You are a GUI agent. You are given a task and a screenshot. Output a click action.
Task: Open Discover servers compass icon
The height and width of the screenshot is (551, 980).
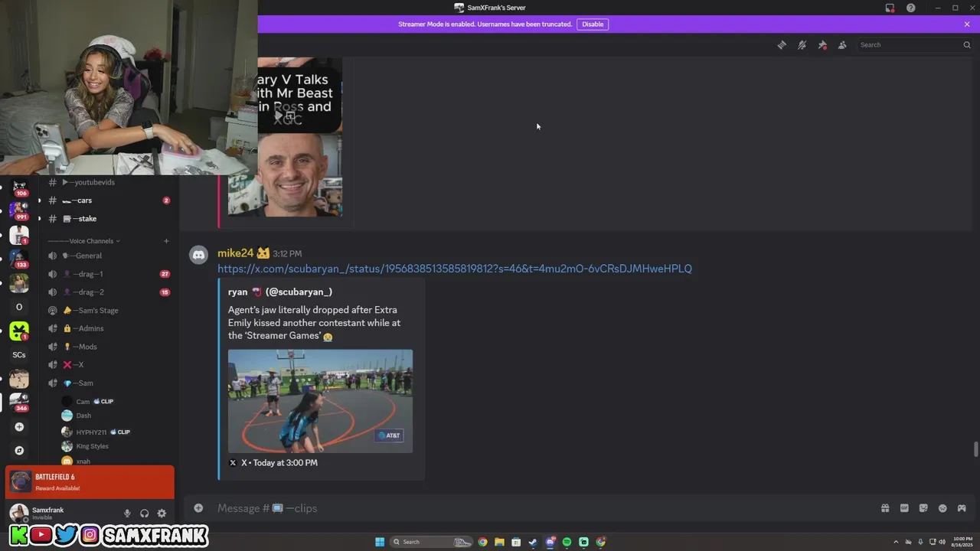pos(19,451)
